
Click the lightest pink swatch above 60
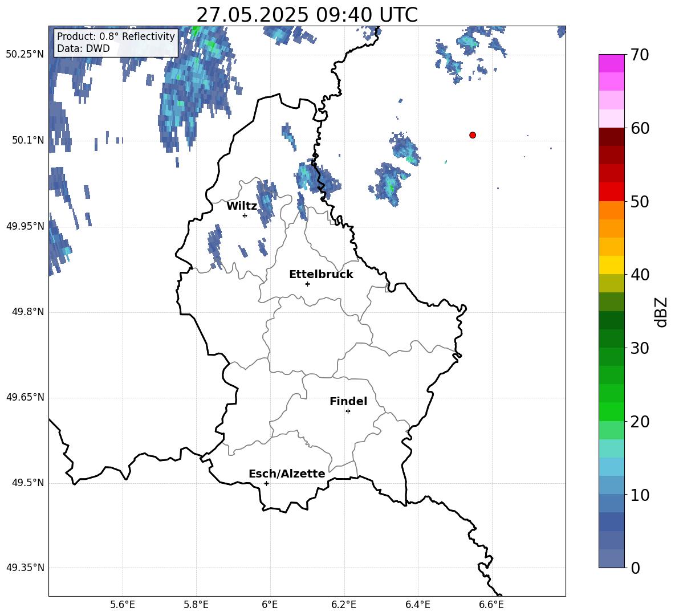click(611, 119)
